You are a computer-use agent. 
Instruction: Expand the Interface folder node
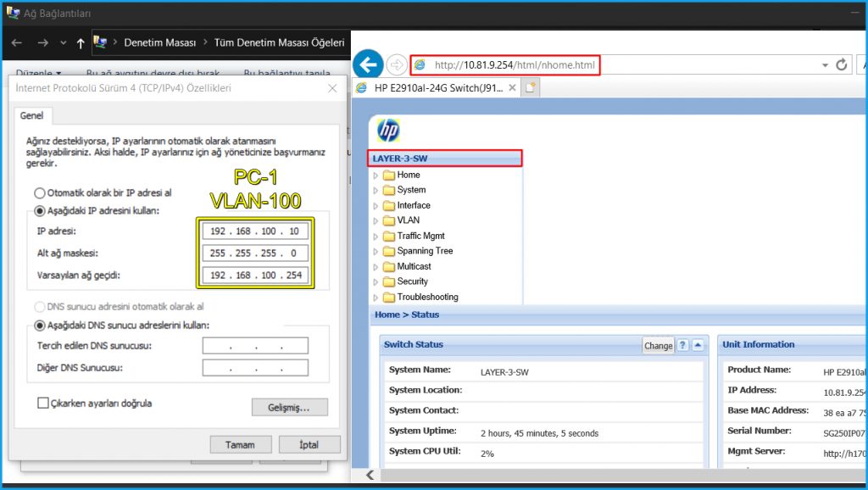[376, 206]
